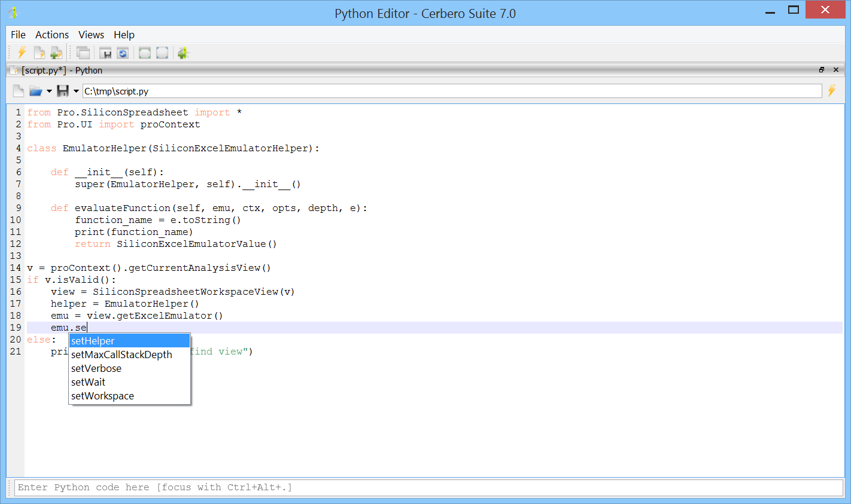The width and height of the screenshot is (851, 504).
Task: Click the blue open folder icon
Action: (36, 91)
